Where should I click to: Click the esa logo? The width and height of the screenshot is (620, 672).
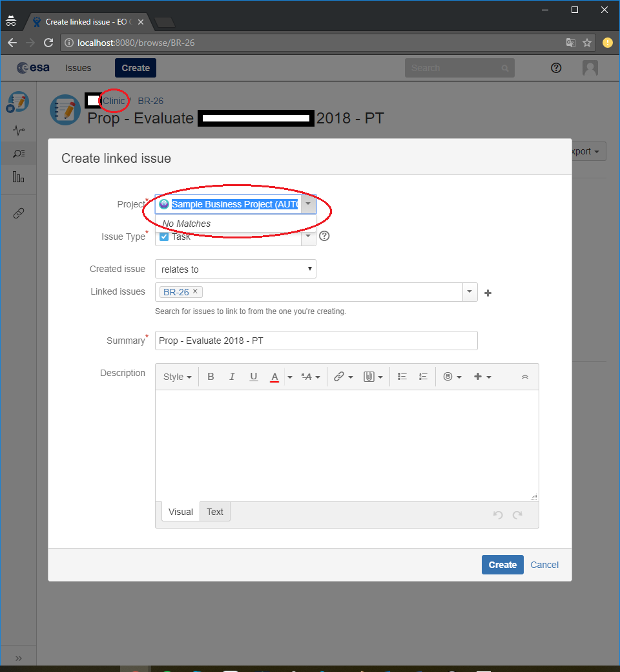(33, 68)
